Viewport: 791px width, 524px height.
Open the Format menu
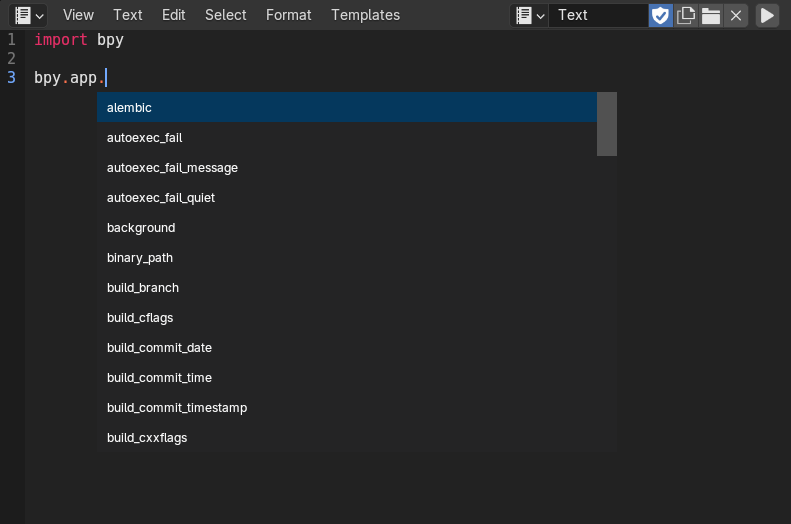click(x=289, y=15)
